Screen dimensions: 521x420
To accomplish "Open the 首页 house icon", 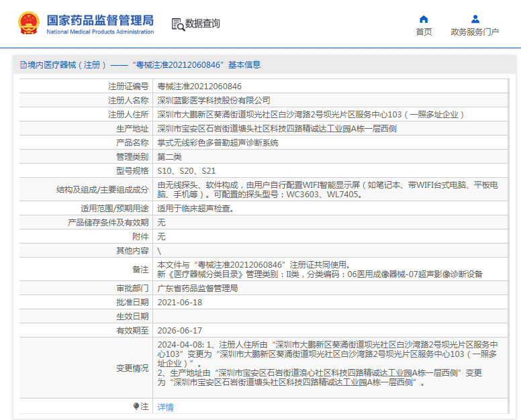I will (x=424, y=19).
